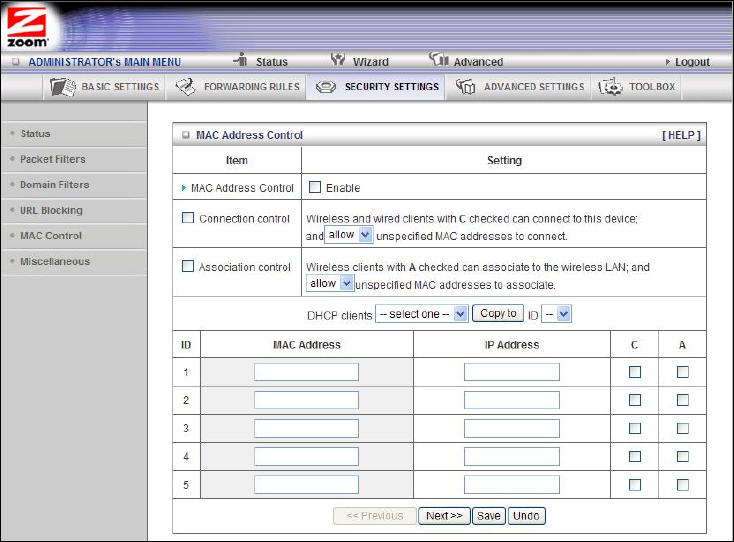Open the Toolbox tab
Image resolution: width=734 pixels, height=542 pixels.
click(x=637, y=87)
